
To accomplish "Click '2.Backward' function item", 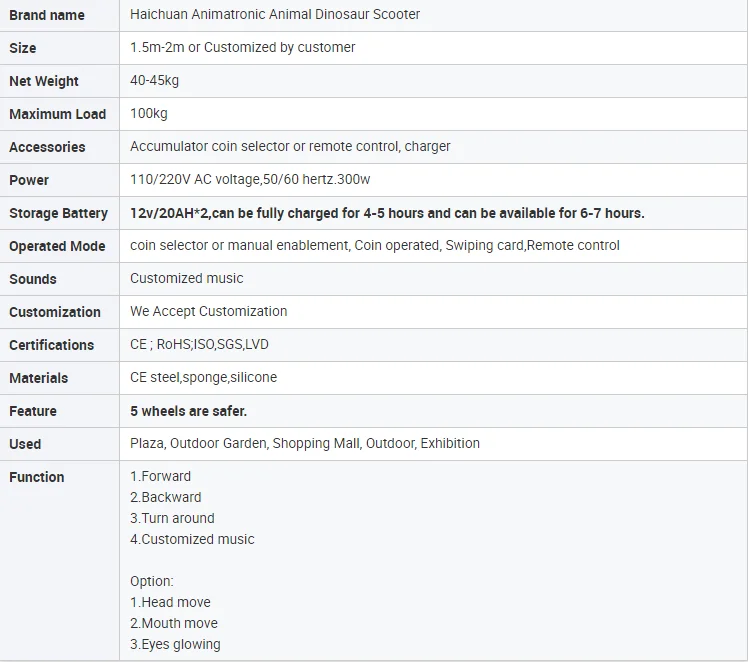I will [166, 497].
